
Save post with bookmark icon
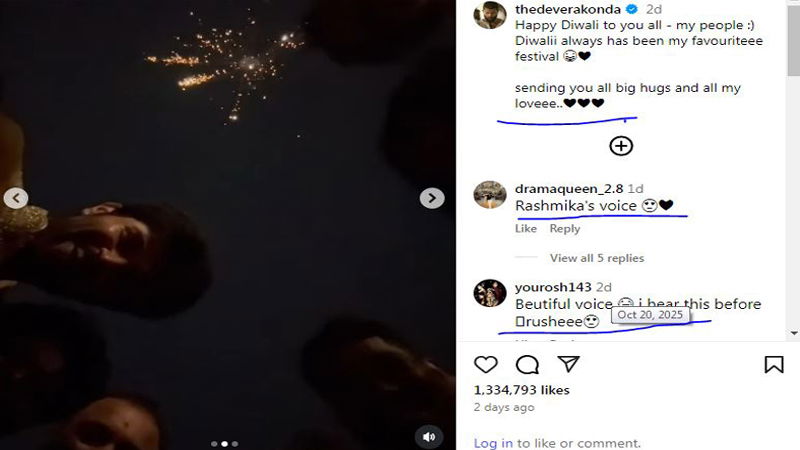pos(774,364)
